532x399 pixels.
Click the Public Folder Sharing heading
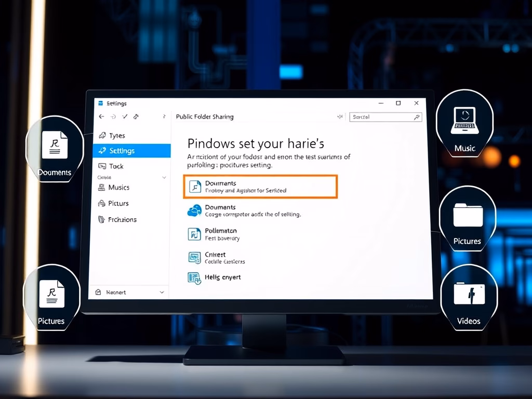205,117
